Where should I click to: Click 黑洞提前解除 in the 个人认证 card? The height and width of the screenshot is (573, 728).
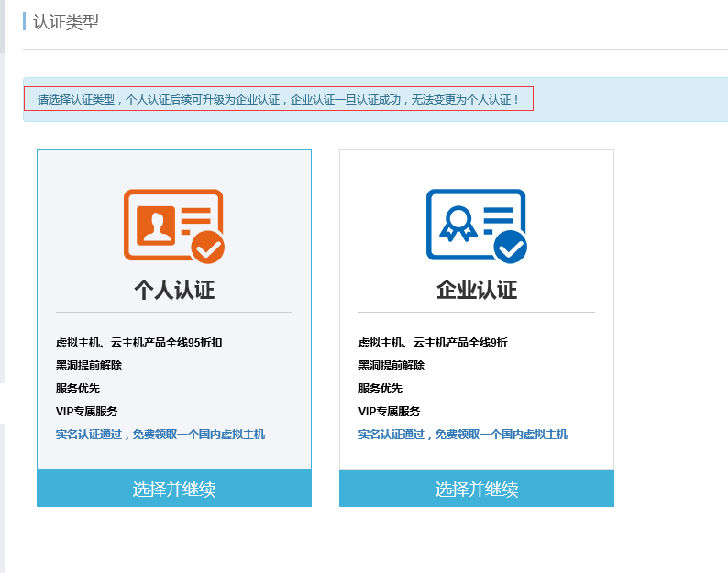[x=89, y=366]
